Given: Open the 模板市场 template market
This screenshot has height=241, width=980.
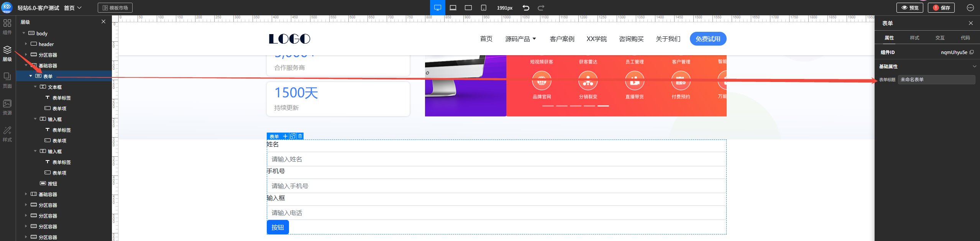Looking at the screenshot, I should (115, 8).
